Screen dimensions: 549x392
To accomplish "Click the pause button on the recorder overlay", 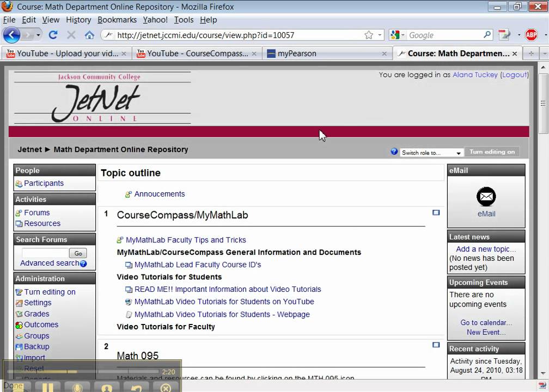I will tap(47, 387).
